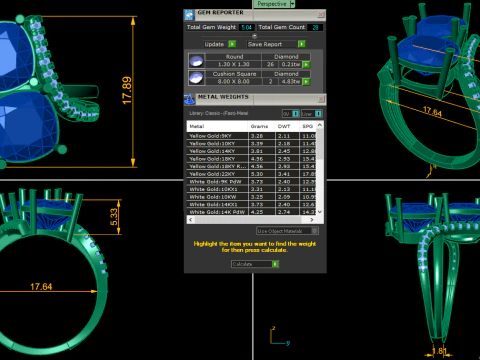Viewport: 480px width, 360px height.
Task: Click the Cushion Square gem thumbnail
Action: pos(196,78)
